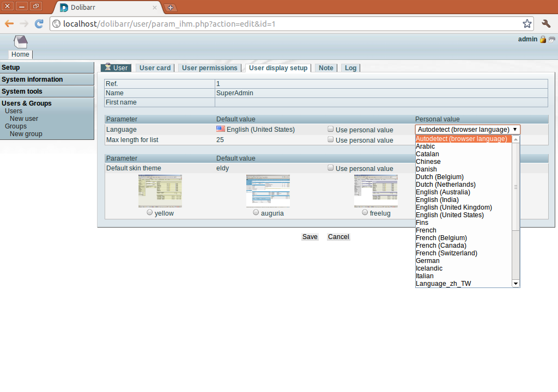558x392 pixels.
Task: Click the language list scroll up arrow
Action: coord(515,139)
